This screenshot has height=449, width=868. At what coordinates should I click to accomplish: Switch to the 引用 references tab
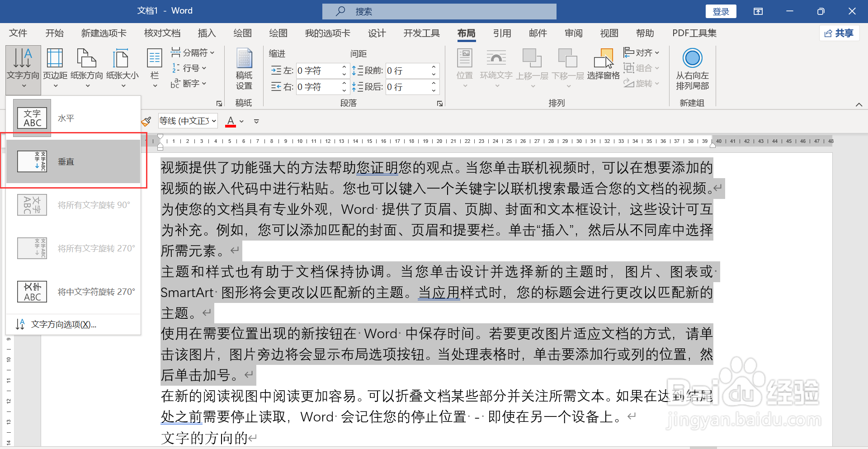coord(502,33)
